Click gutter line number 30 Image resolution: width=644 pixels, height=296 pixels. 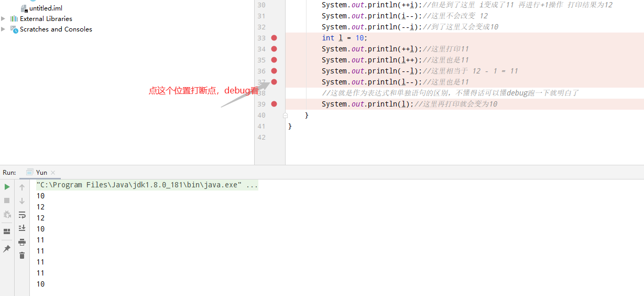(x=261, y=5)
